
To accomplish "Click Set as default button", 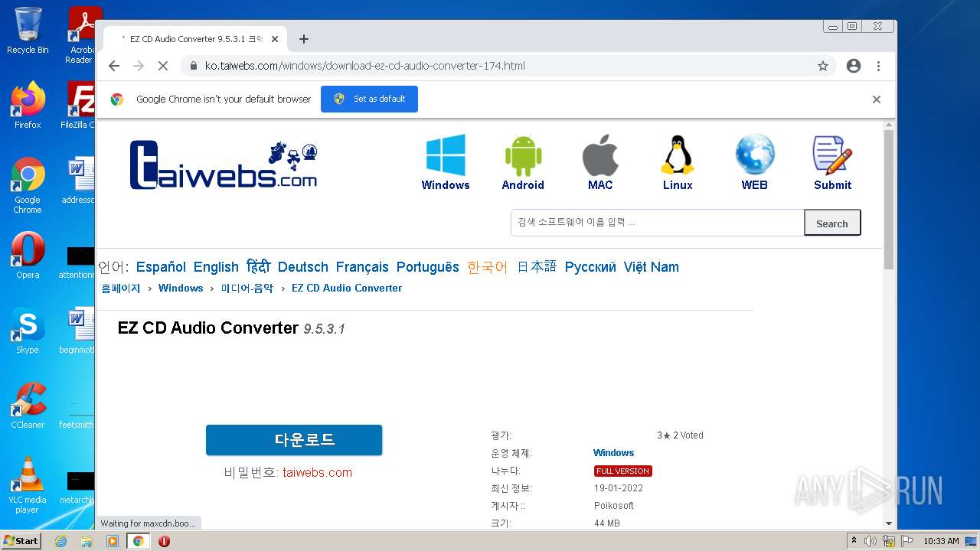I will 369,99.
